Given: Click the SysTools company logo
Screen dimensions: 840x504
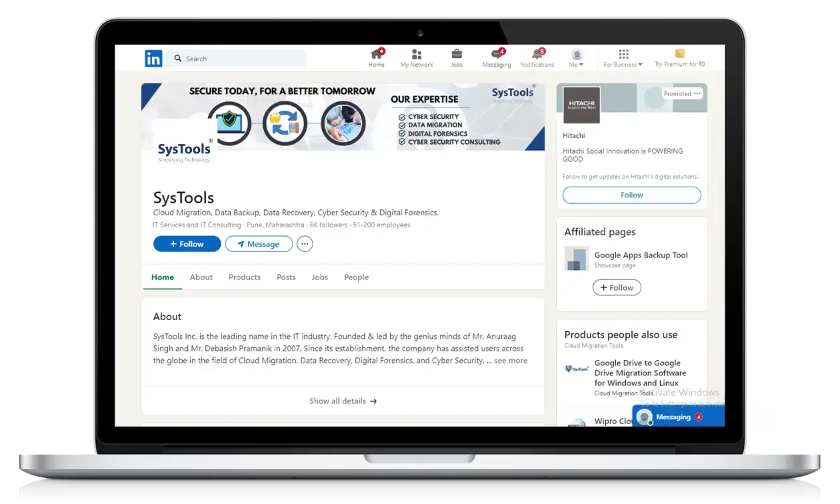Looking at the screenshot, I should (x=184, y=149).
